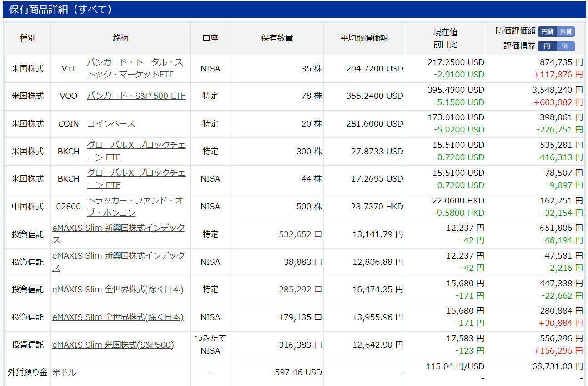Click average cost 13,955.96 円
This screenshot has width=588, height=386.
378,317
